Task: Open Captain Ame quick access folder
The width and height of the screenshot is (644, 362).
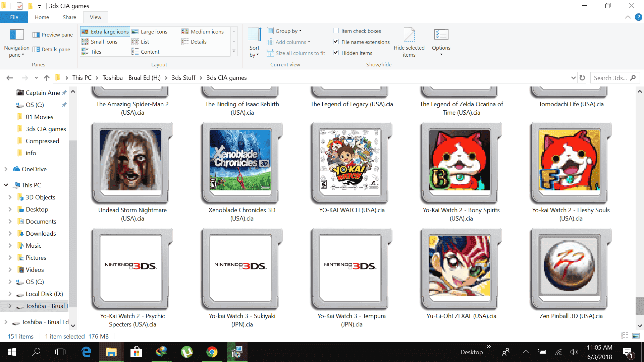Action: click(43, 93)
